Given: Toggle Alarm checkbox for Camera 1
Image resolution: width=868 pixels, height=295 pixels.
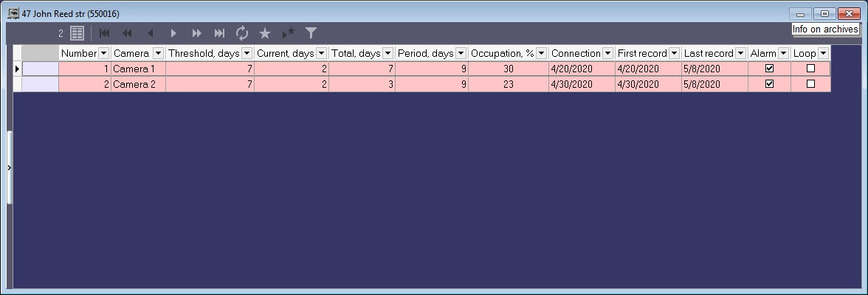Looking at the screenshot, I should [x=769, y=68].
